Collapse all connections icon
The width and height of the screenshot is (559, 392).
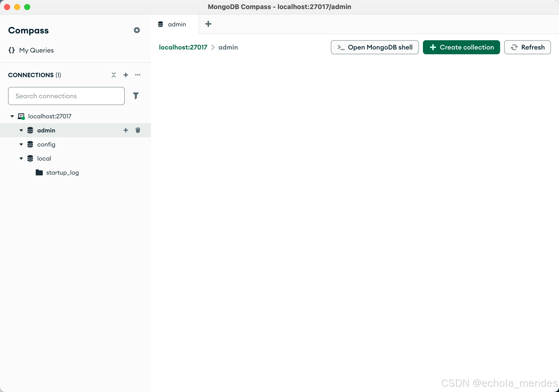coord(114,75)
